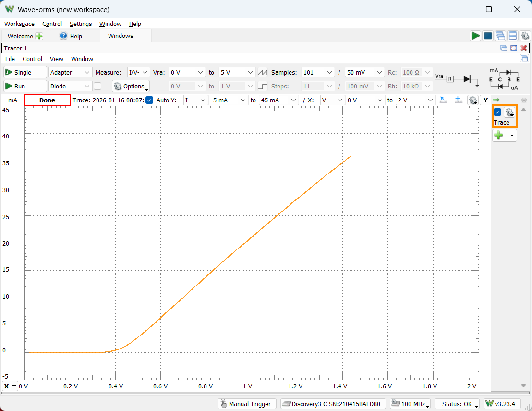Click the green arrow above Trace panel
Screen dimensions: 532x411
(496, 100)
